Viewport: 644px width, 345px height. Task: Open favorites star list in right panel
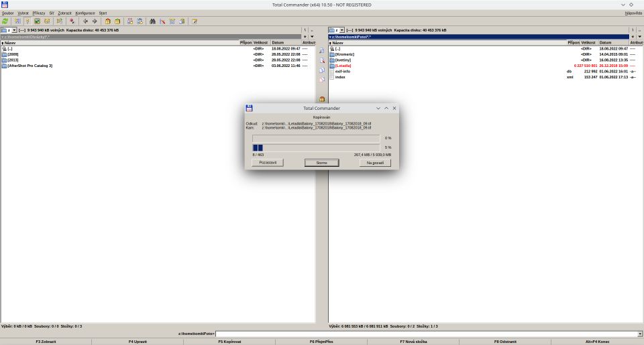coord(633,37)
